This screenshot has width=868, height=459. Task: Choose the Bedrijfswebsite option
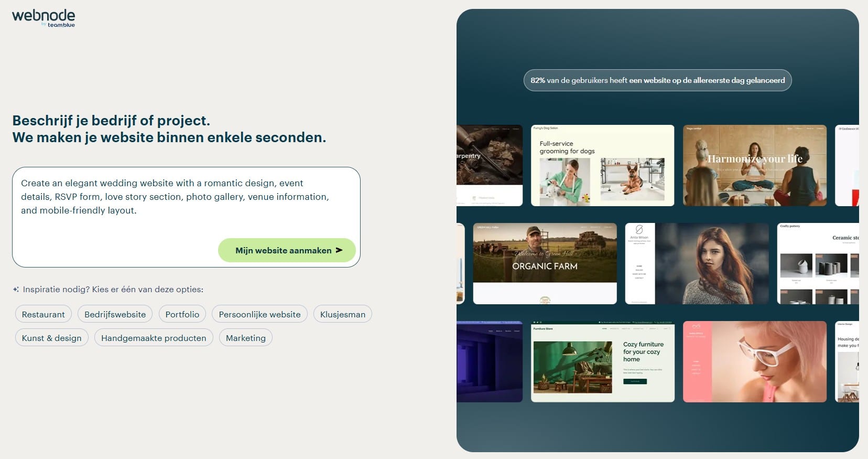tap(115, 314)
